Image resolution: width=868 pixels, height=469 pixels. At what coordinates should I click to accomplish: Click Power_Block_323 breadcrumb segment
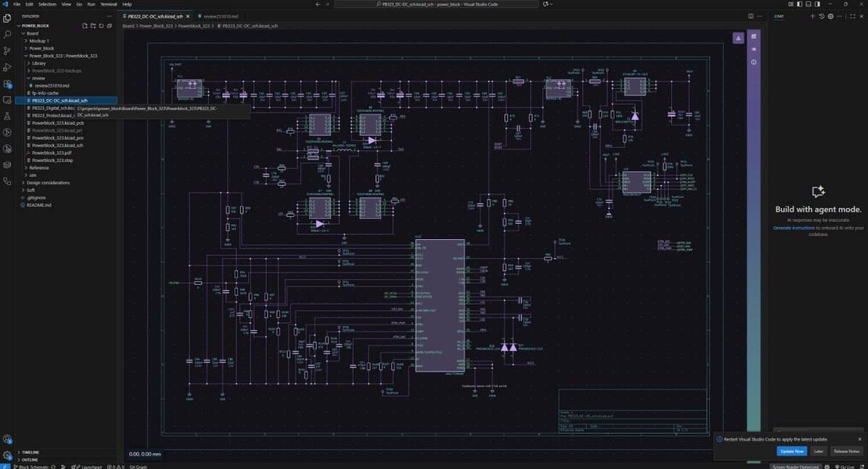(x=156, y=25)
